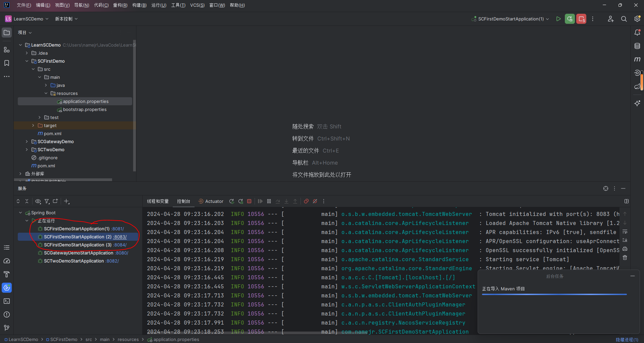Toggle Services view options eye icon

38,201
